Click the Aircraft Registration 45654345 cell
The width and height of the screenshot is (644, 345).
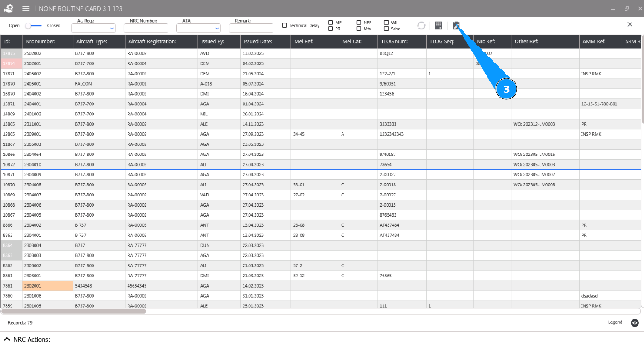(x=162, y=286)
